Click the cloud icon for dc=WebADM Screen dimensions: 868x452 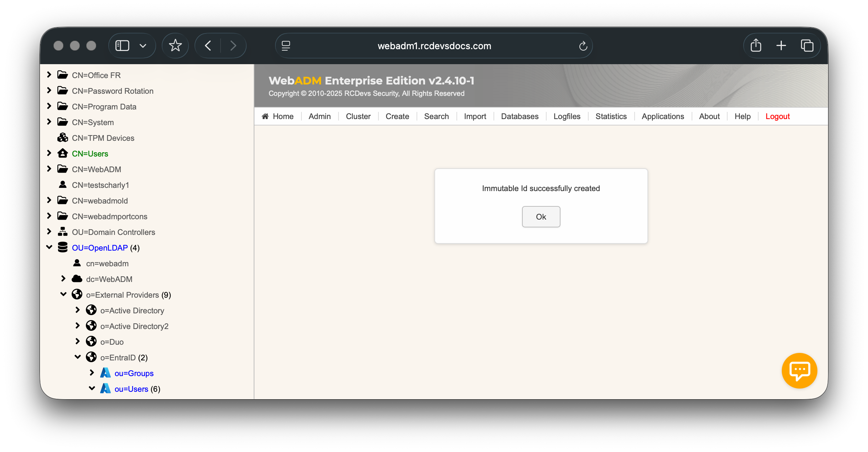click(77, 279)
